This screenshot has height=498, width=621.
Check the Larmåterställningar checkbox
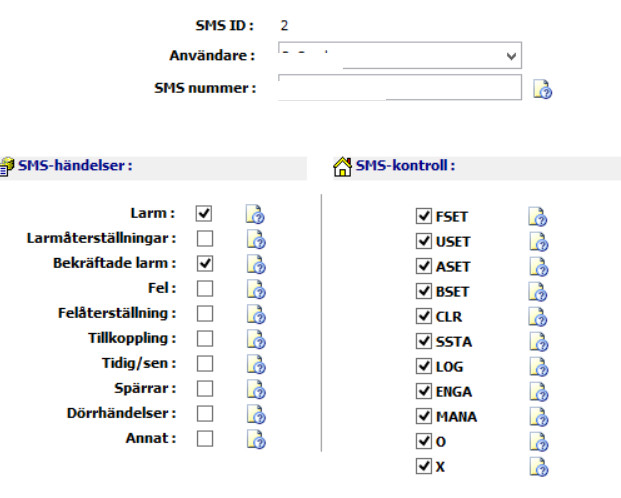(x=205, y=238)
